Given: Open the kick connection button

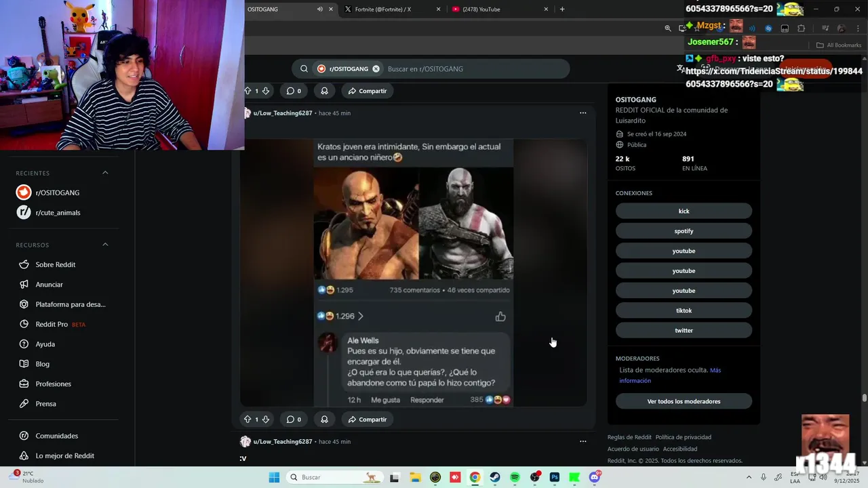Looking at the screenshot, I should point(684,211).
